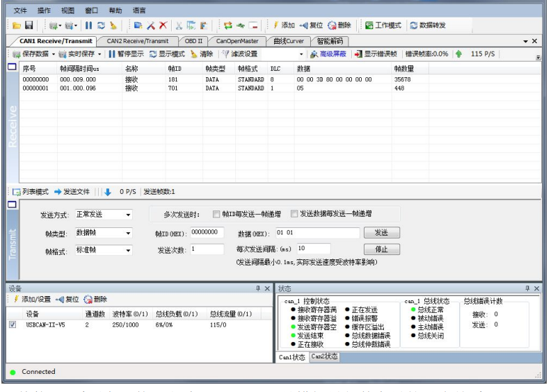
Task: Select row with frame ID 181
Action: 280,80
